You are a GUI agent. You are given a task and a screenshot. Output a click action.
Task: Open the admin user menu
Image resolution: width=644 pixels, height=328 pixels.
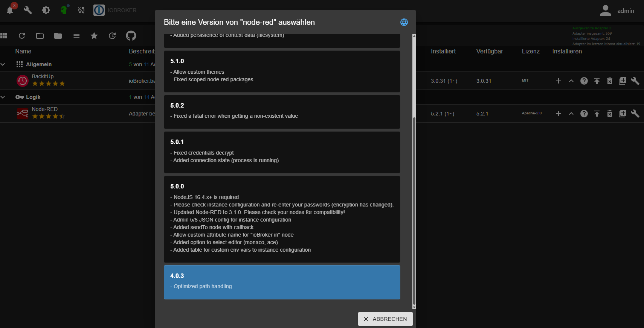coord(617,11)
